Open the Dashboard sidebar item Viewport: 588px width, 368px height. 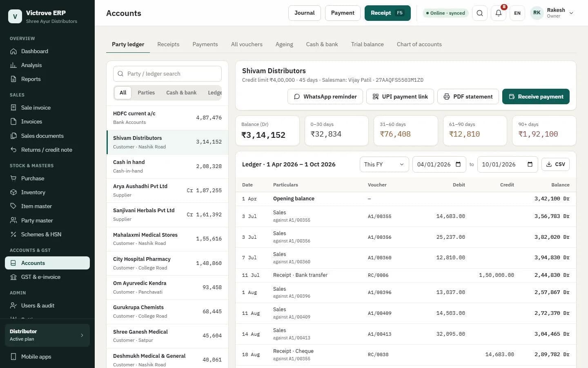coord(47,51)
